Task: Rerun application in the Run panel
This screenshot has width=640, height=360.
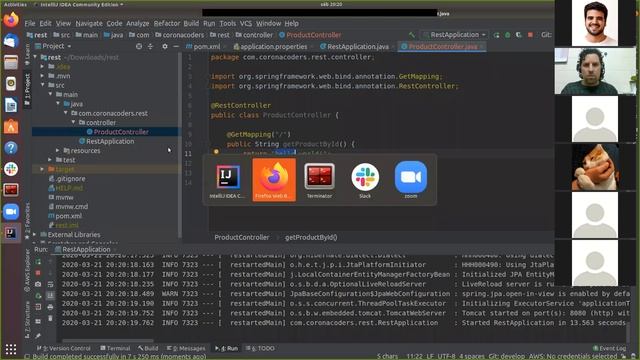Action: (38, 262)
